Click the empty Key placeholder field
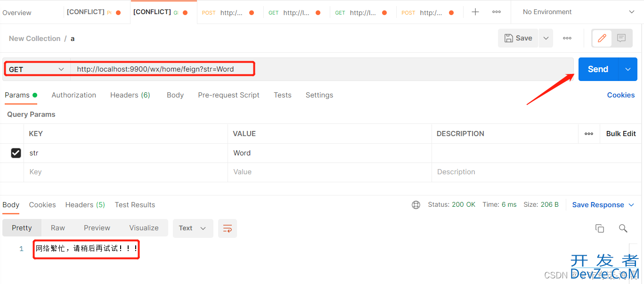The image size is (644, 284). [126, 172]
